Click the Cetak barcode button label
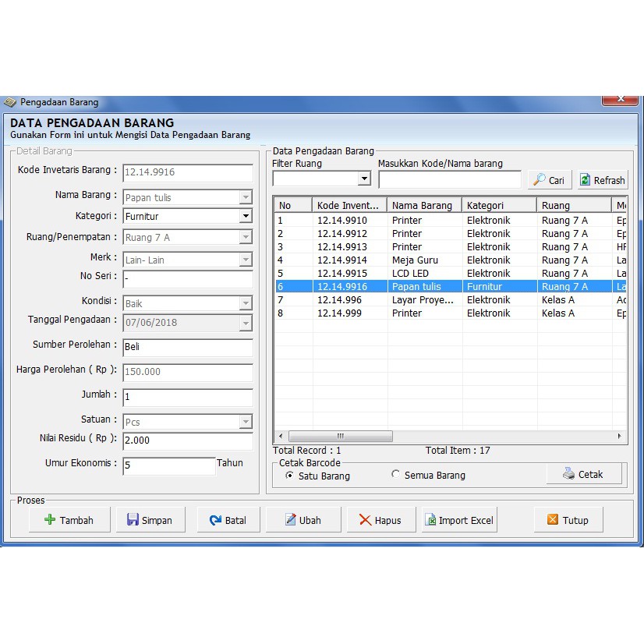This screenshot has height=644, width=644. coord(591,474)
